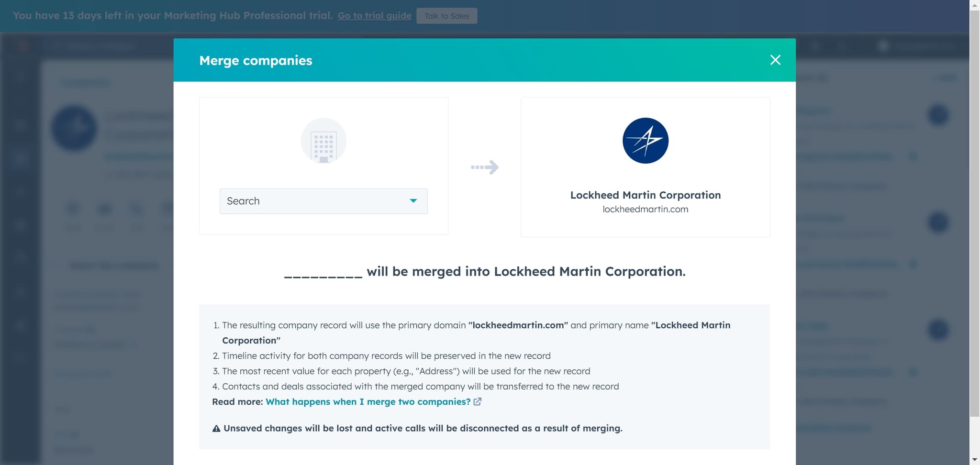Click the Search dropdown caret arrow

tap(413, 201)
